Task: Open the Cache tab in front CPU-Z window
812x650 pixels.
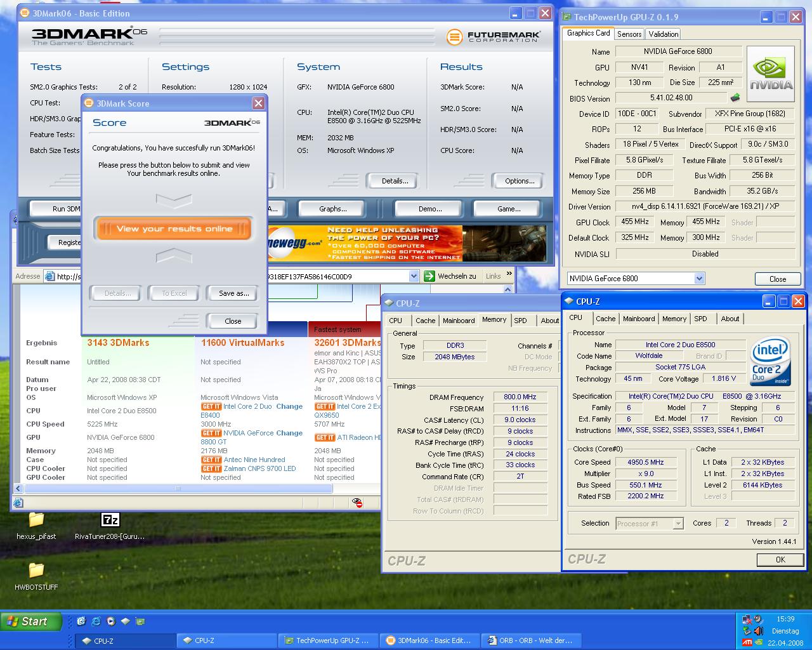Action: click(605, 319)
